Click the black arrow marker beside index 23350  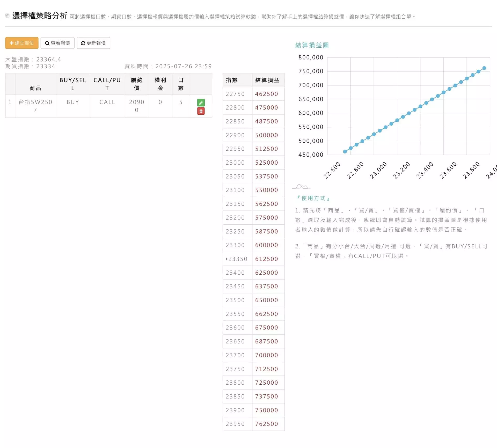226,259
